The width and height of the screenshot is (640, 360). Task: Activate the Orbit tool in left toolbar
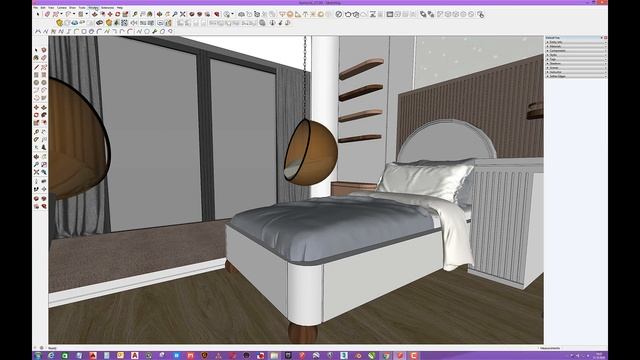coord(36,157)
